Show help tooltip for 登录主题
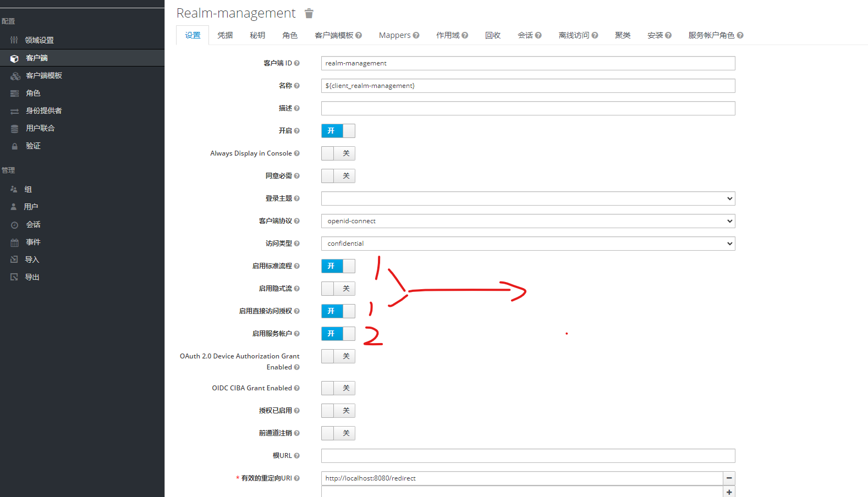The height and width of the screenshot is (497, 868). [296, 198]
